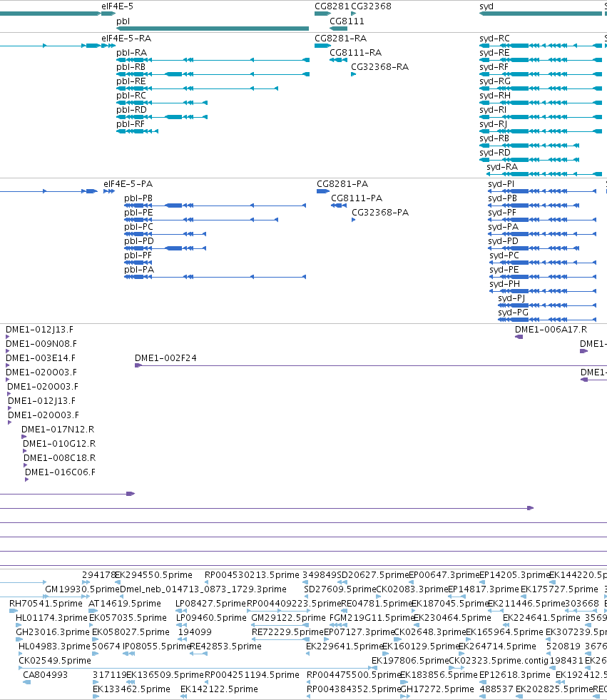
Task: Click protein syd-PI
Action: pos(542,191)
